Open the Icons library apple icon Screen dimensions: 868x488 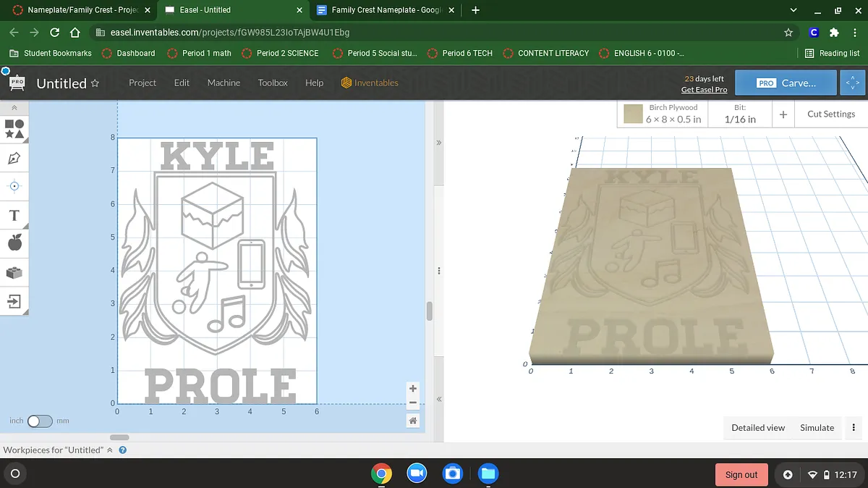point(14,243)
